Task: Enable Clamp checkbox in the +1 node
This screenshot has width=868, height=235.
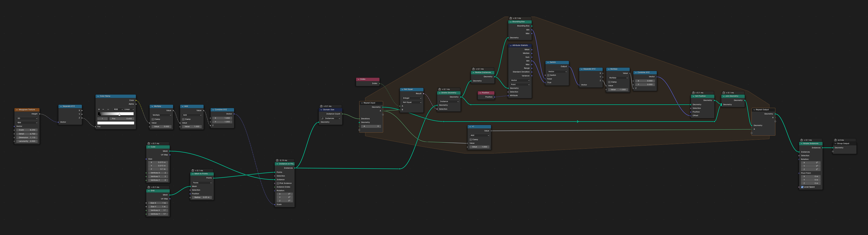Action: click(x=471, y=139)
